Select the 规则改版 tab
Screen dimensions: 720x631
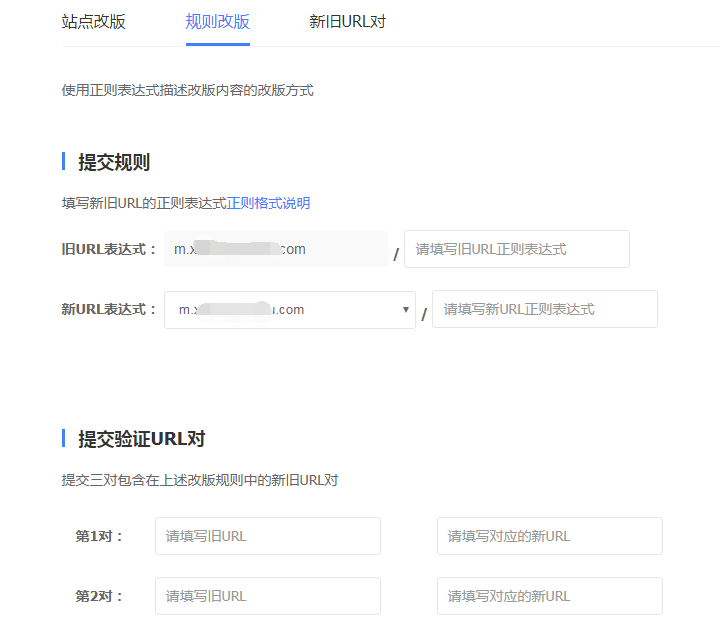217,22
